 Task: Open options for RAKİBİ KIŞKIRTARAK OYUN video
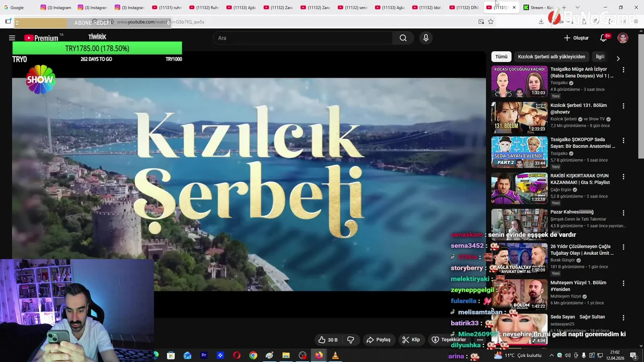tap(623, 176)
